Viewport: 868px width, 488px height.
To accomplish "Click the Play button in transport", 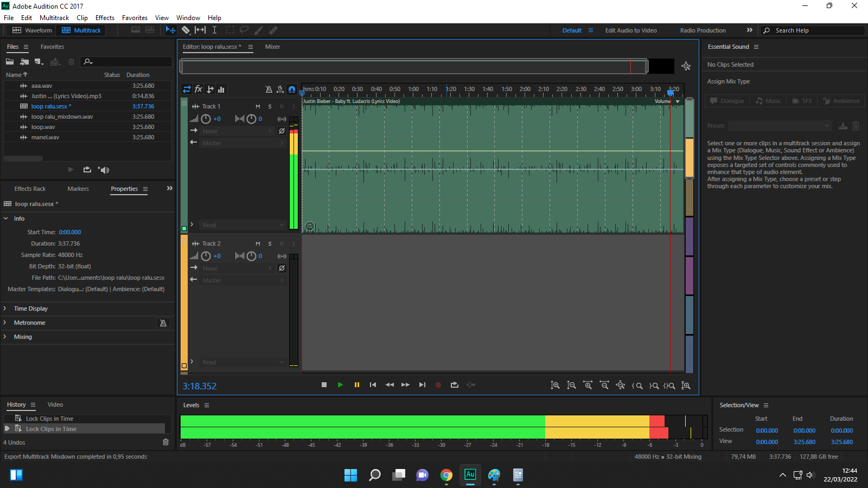I will (340, 385).
